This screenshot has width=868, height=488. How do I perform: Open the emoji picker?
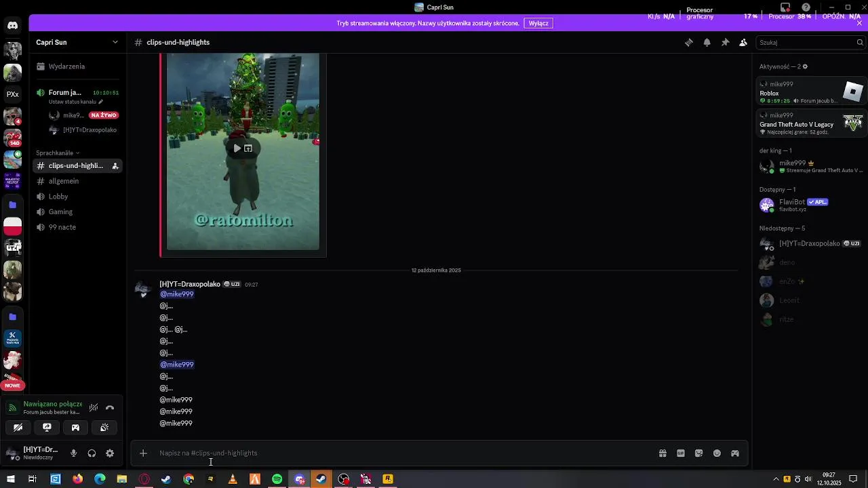(717, 453)
